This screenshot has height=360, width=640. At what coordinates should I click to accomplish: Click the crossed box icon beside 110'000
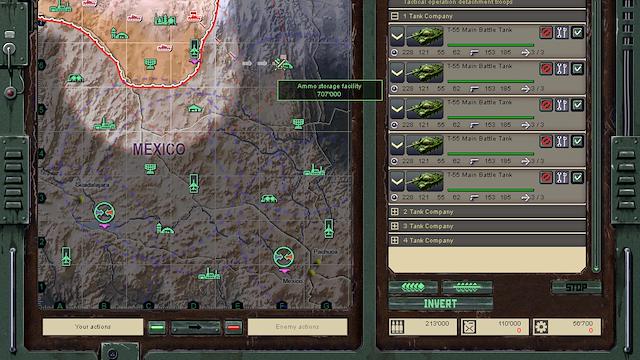coord(469,327)
